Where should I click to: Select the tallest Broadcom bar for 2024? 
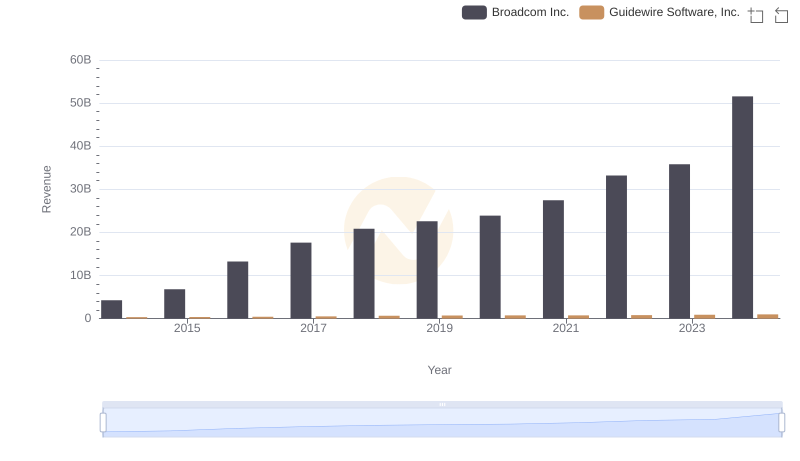click(x=742, y=208)
